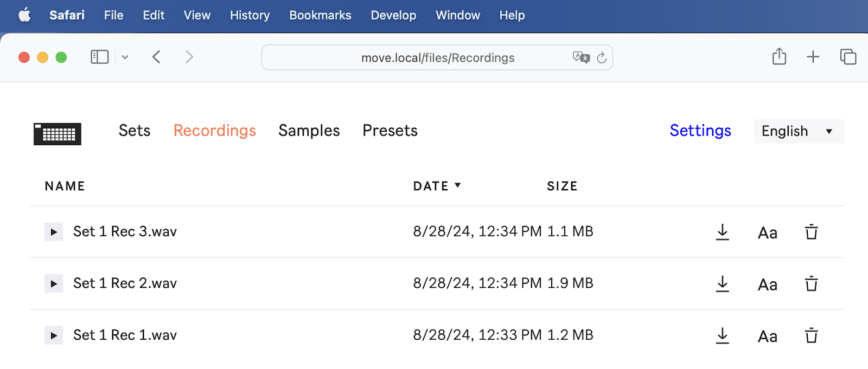Image resolution: width=868 pixels, height=369 pixels.
Task: Click the Ableton Move logo icon
Action: pos(58,134)
